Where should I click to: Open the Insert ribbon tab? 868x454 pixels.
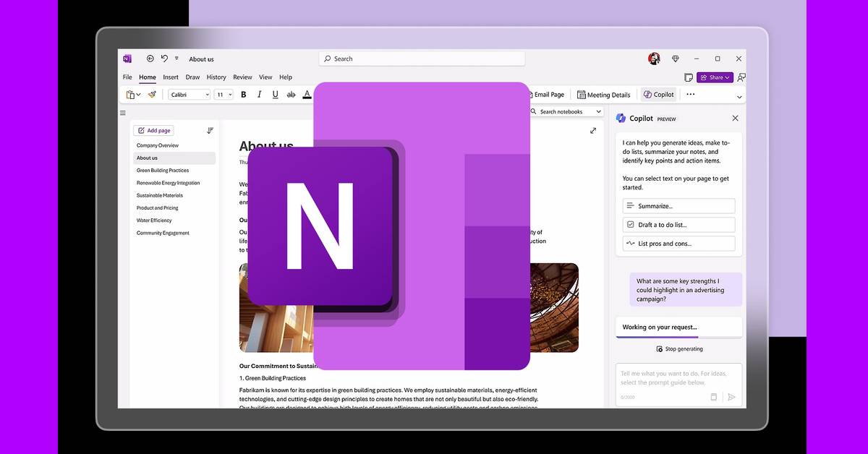pyautogui.click(x=171, y=77)
